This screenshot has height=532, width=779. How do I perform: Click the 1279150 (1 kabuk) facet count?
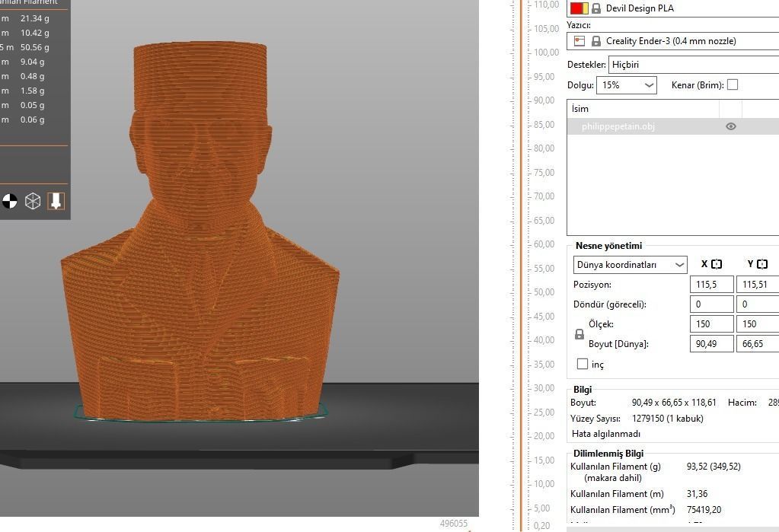point(668,419)
